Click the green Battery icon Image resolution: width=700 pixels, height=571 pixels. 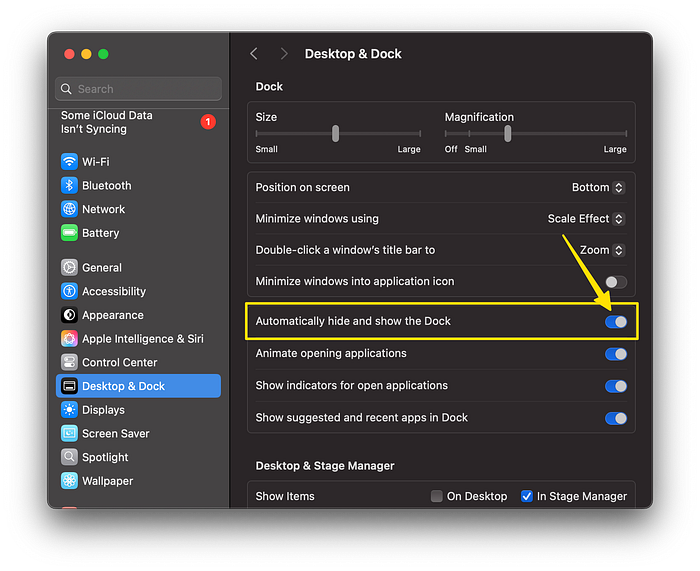pos(69,233)
